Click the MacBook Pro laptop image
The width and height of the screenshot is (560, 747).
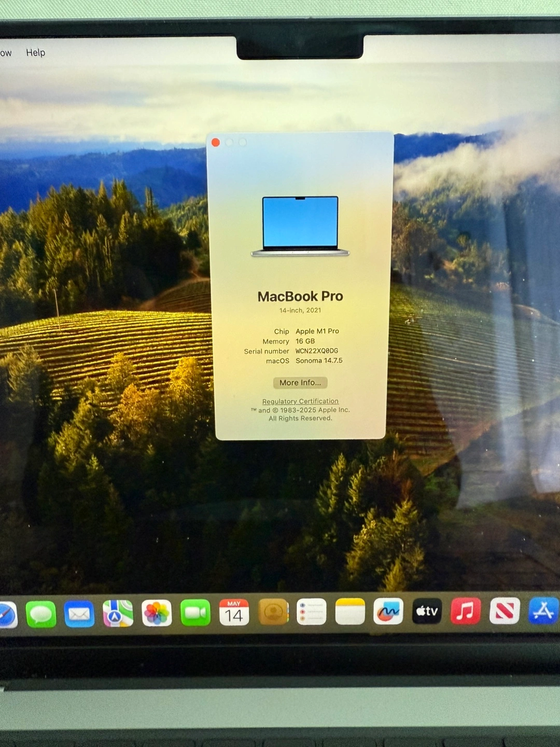pos(300,226)
